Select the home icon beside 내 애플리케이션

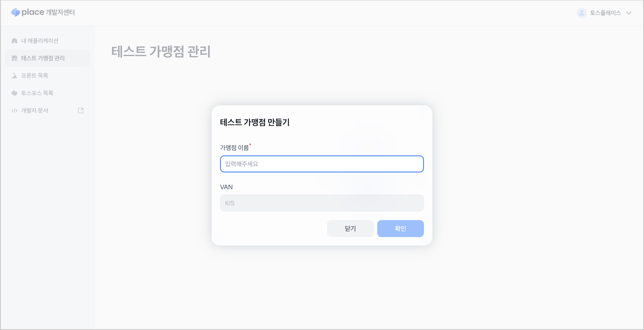pos(14,41)
